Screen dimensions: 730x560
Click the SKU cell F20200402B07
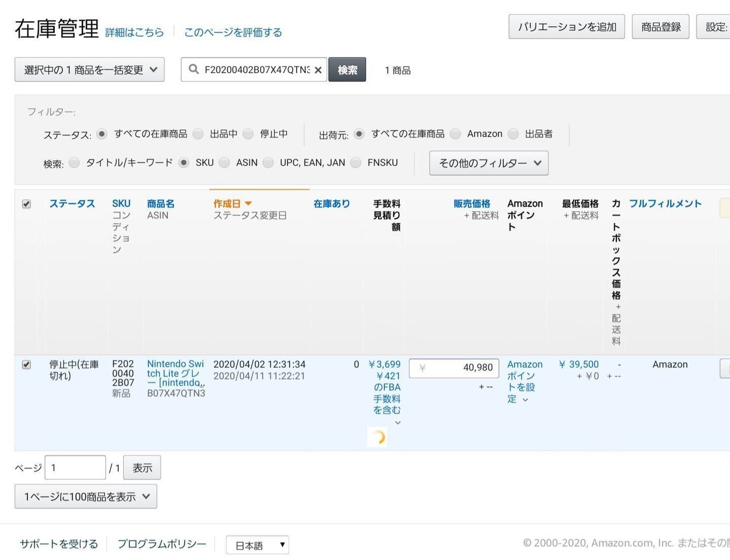(x=123, y=373)
